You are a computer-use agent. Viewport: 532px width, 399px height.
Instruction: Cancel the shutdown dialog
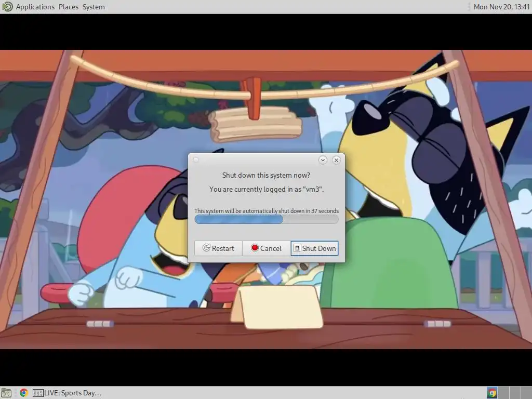click(x=267, y=248)
